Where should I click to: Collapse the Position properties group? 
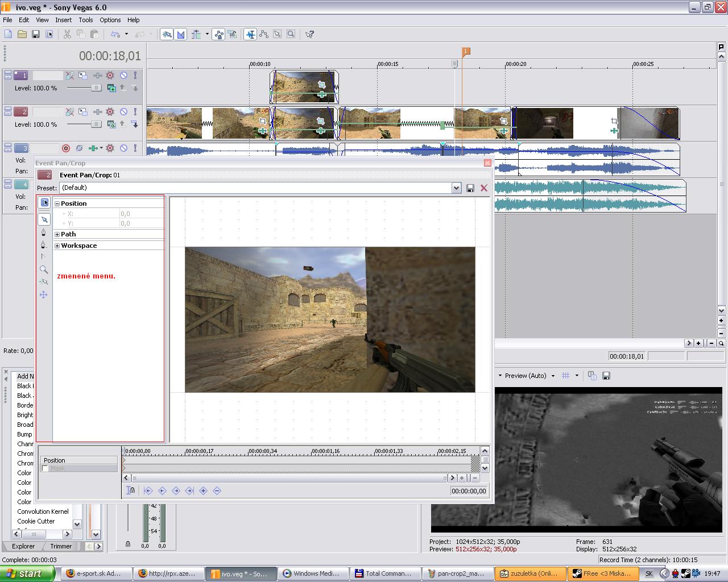pyautogui.click(x=57, y=203)
